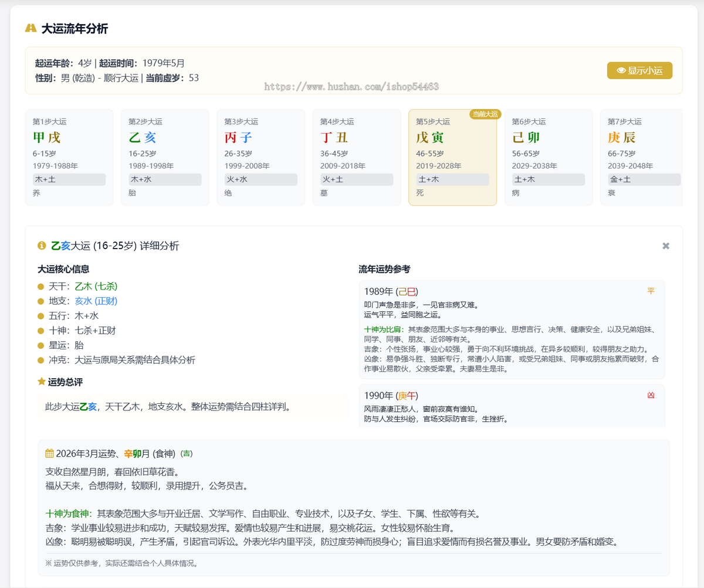The image size is (704, 588).
Task: Select the 第2步大运 乙亥 card
Action: coord(165,157)
